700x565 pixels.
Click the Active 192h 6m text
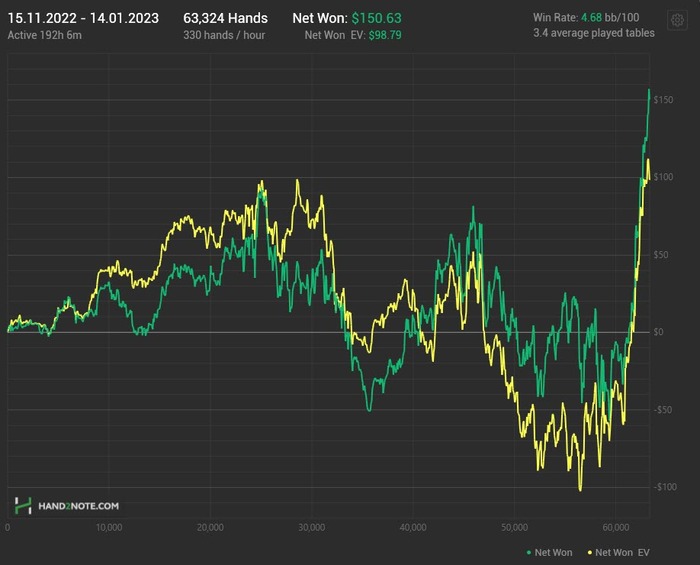tap(45, 35)
